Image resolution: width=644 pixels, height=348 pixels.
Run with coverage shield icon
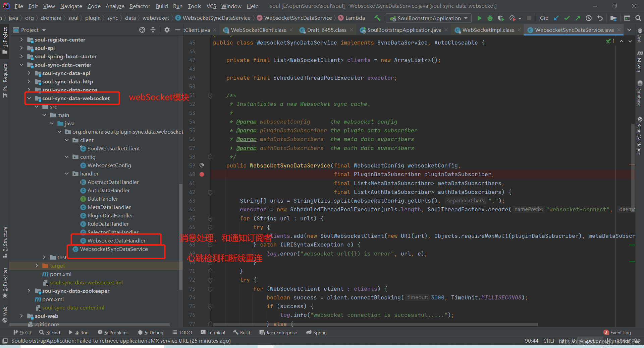click(501, 18)
